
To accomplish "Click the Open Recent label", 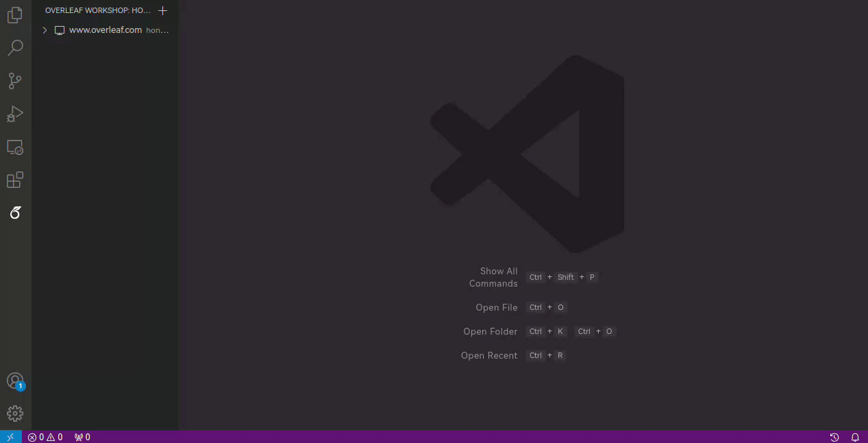I will (489, 355).
